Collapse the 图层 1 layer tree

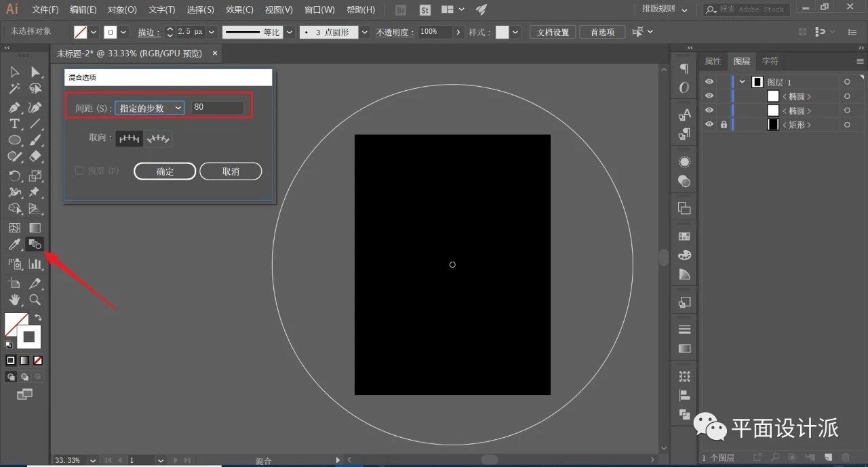[743, 82]
